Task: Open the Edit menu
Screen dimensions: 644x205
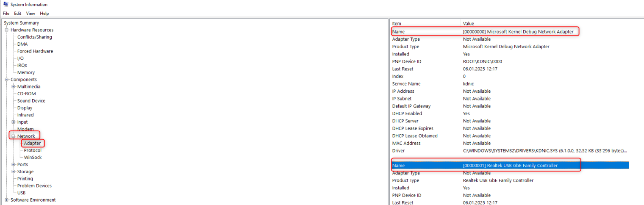Action: (x=18, y=14)
